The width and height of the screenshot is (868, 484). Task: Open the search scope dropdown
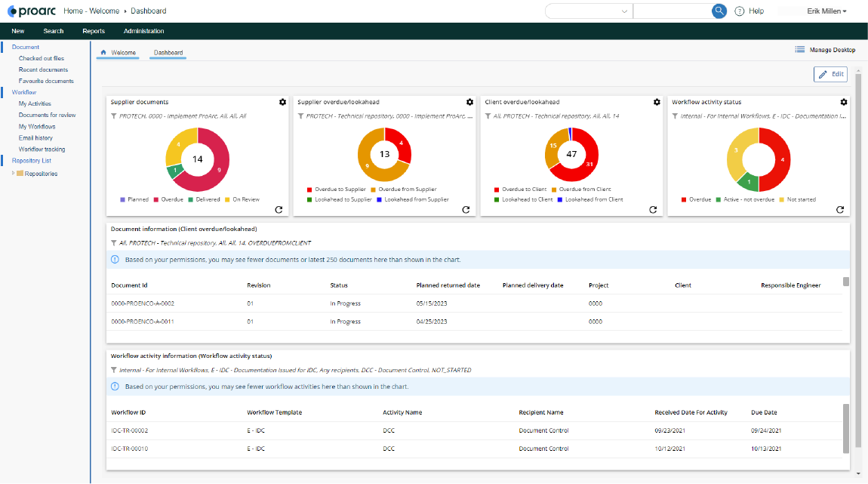pyautogui.click(x=623, y=11)
